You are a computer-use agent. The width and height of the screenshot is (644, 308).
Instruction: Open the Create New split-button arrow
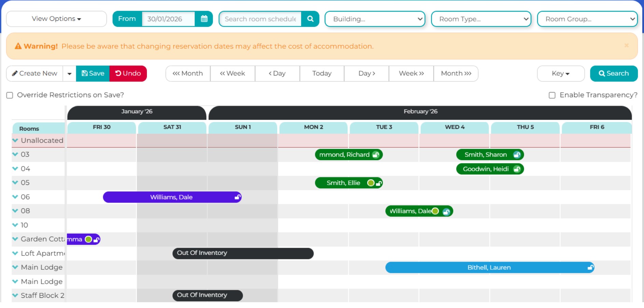(x=69, y=74)
